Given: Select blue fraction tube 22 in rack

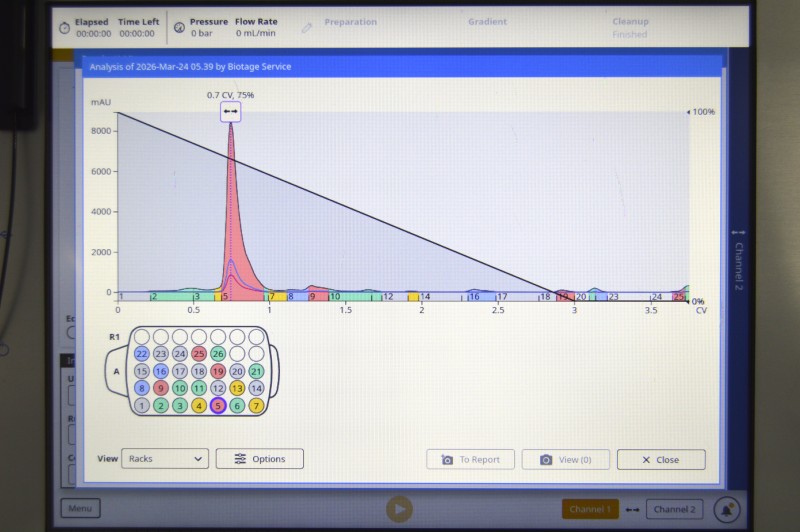Looking at the screenshot, I should tap(142, 354).
